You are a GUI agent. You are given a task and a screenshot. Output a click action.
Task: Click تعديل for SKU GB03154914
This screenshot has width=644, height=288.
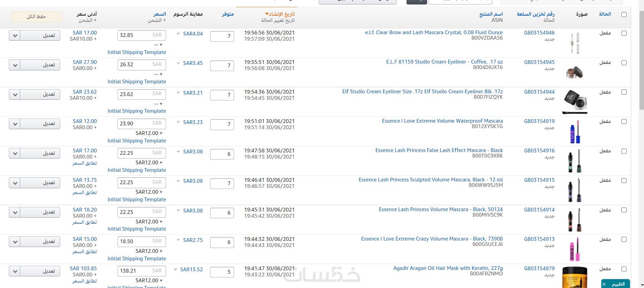point(40,212)
